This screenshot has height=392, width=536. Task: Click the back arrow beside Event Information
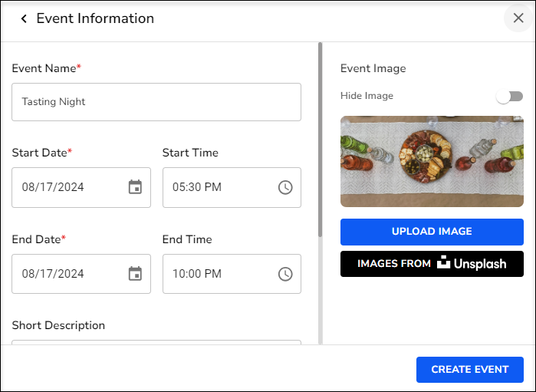pyautogui.click(x=24, y=18)
